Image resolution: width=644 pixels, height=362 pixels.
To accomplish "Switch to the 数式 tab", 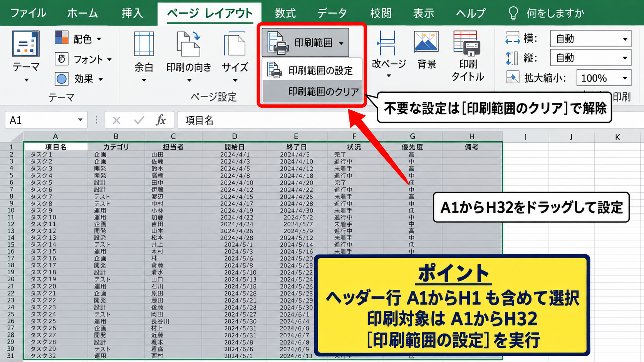I will click(x=285, y=13).
